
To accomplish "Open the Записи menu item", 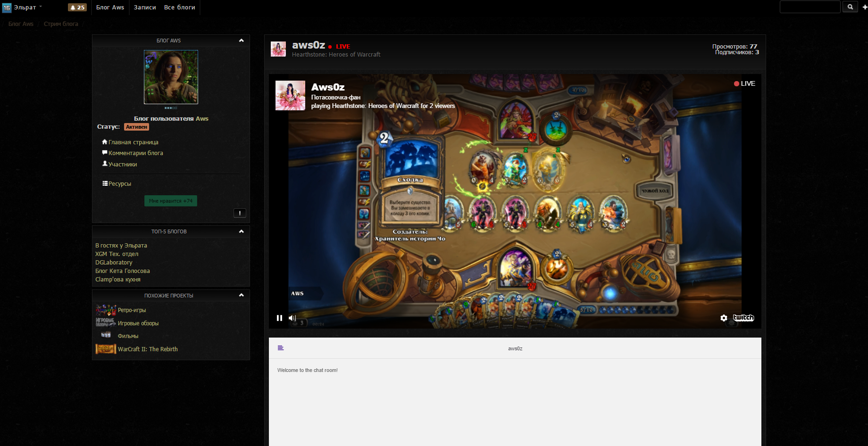I will pyautogui.click(x=145, y=8).
